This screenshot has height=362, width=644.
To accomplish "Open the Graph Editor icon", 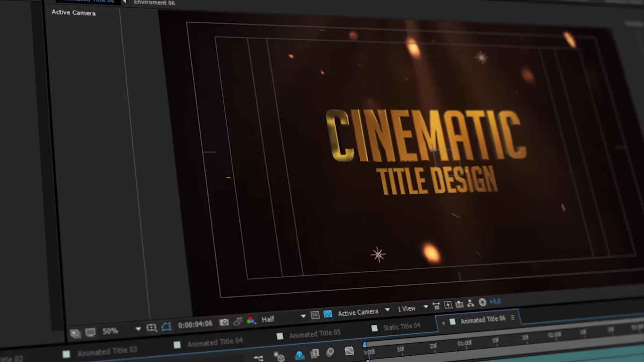I will [349, 351].
